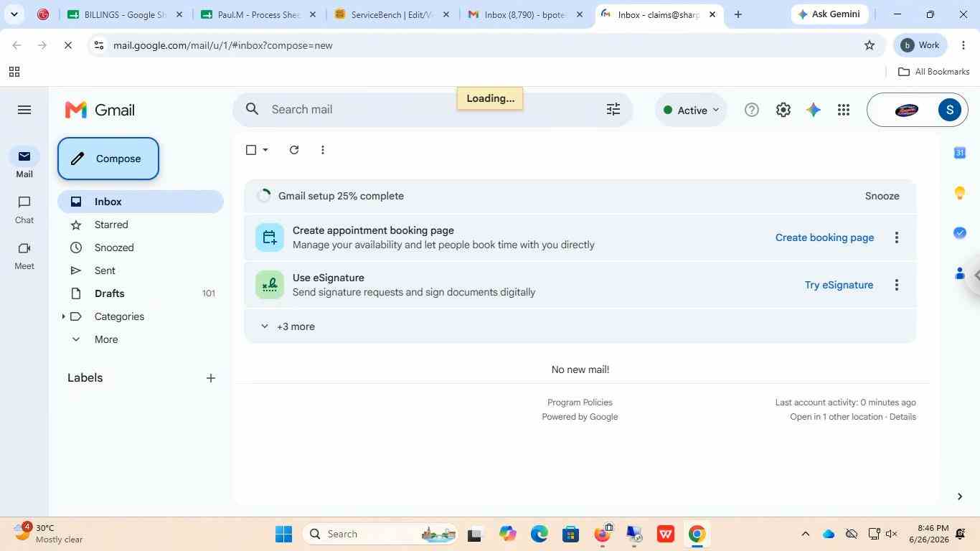
Task: Switch to the BILLINGS Google Sheets tab
Action: pyautogui.click(x=123, y=14)
